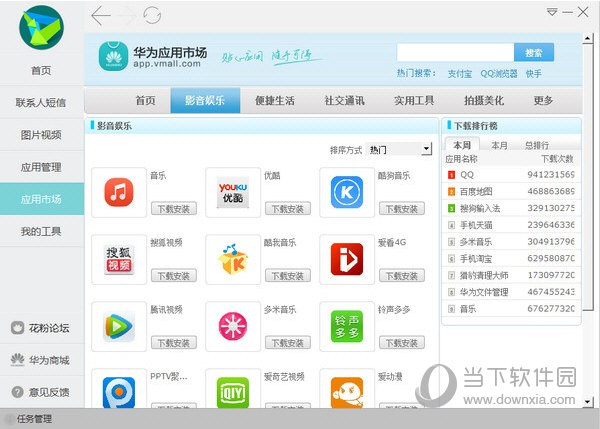The width and height of the screenshot is (600, 429).
Task: Click the scrollbar up arrow
Action: click(x=588, y=38)
